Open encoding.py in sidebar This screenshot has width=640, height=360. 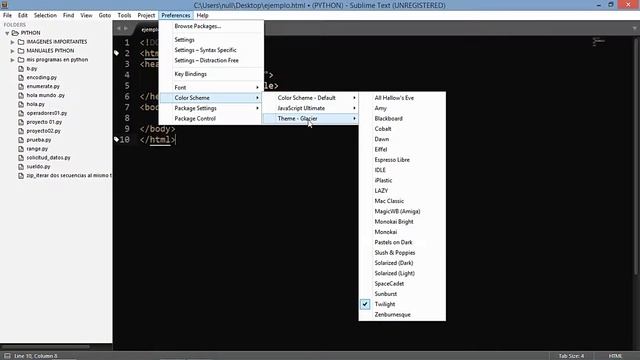point(42,77)
